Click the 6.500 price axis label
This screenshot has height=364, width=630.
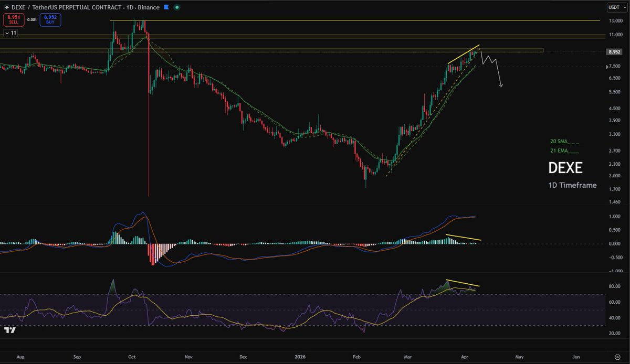614,78
